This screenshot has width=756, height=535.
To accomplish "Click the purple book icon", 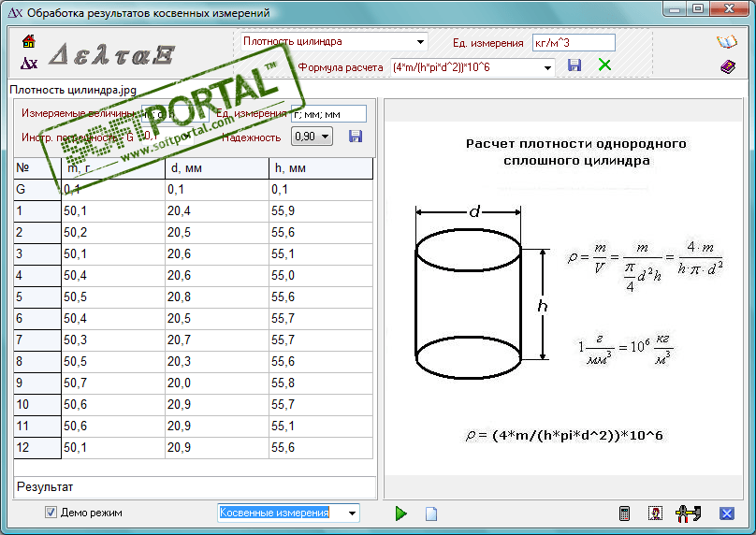I will pyautogui.click(x=728, y=66).
